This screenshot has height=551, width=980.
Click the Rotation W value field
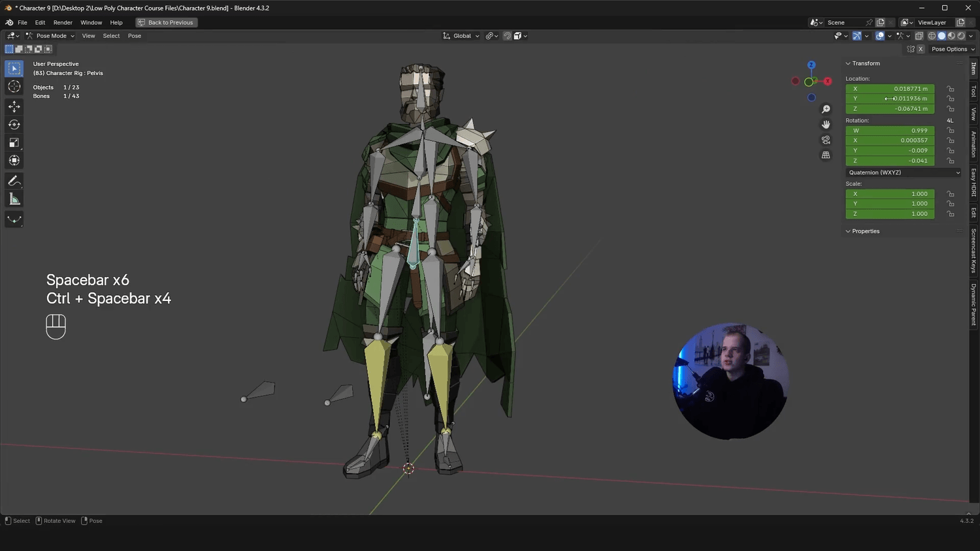(x=890, y=131)
